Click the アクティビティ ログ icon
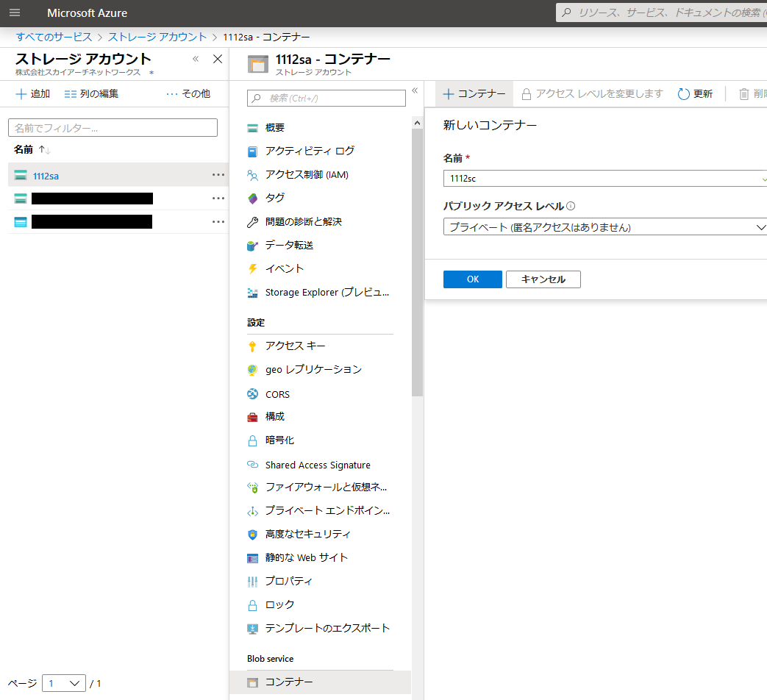Screen dimensions: 767x700 tap(252, 151)
